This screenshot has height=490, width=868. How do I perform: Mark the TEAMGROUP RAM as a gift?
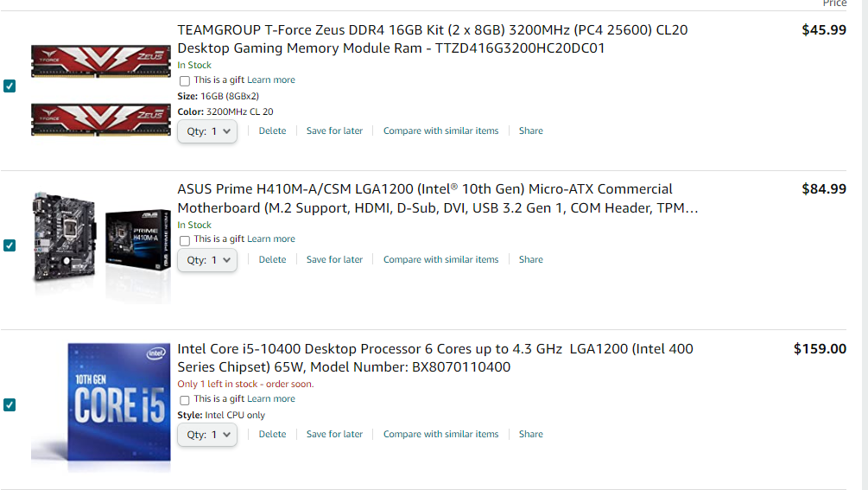coord(185,81)
